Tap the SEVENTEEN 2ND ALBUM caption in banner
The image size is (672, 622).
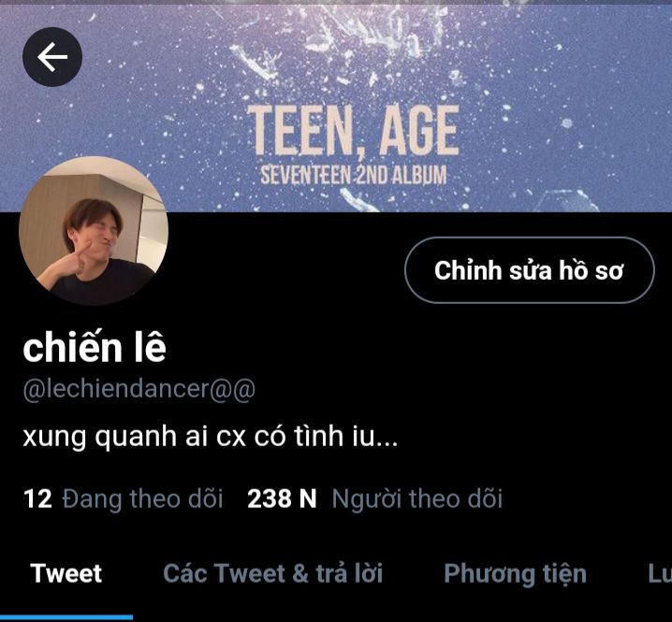(x=354, y=176)
